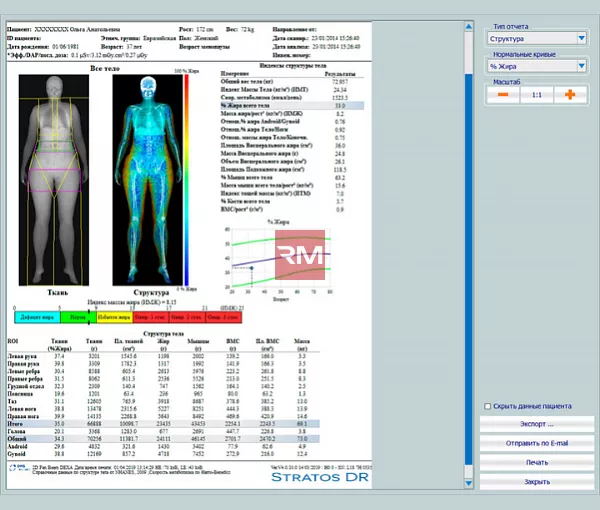Viewport: 600px width, 510px height.
Task: Click the Закрыть button
Action: (x=536, y=482)
